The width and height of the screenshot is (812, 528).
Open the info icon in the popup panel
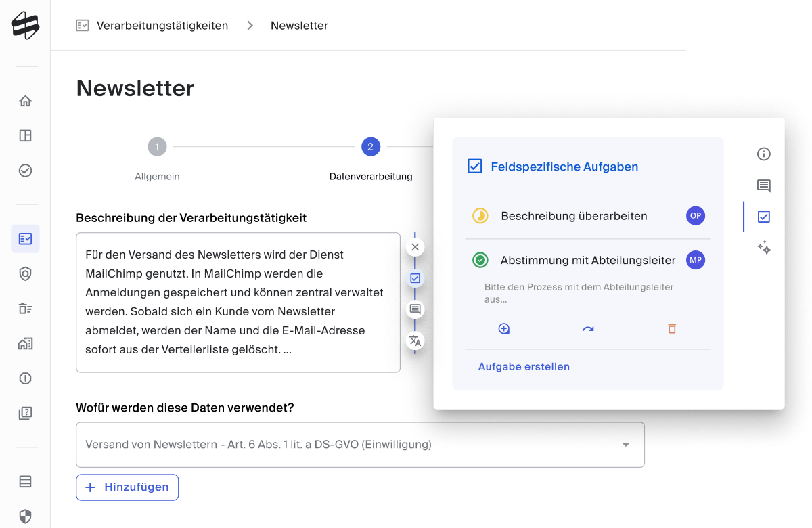click(764, 154)
